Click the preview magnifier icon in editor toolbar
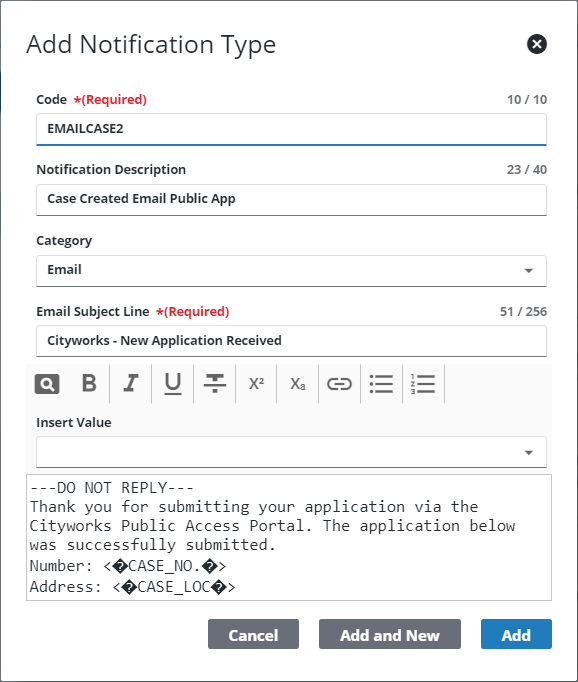 tap(47, 384)
